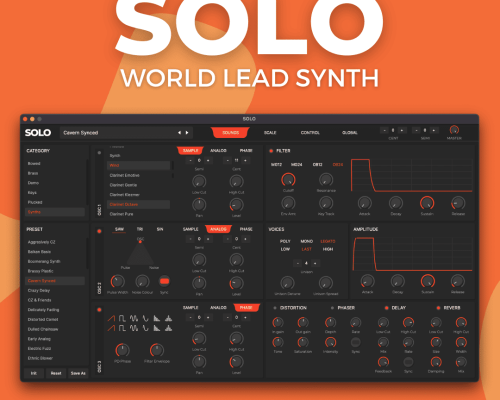Select double-sine waveform in OSC 3 lower row
The image size is (500, 400).
tap(134, 328)
